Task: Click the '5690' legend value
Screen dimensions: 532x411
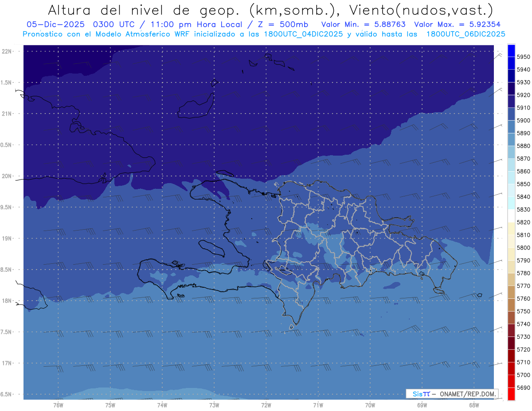Action: (x=524, y=388)
